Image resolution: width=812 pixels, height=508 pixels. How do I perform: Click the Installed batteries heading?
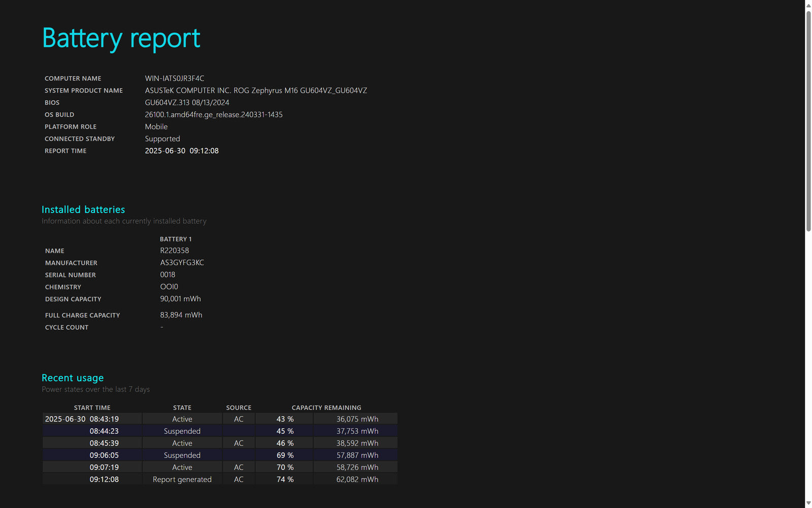tap(83, 209)
